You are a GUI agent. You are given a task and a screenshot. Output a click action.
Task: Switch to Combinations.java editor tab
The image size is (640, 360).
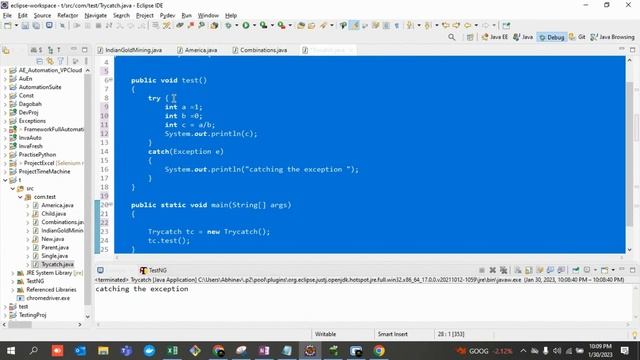[x=260, y=50]
